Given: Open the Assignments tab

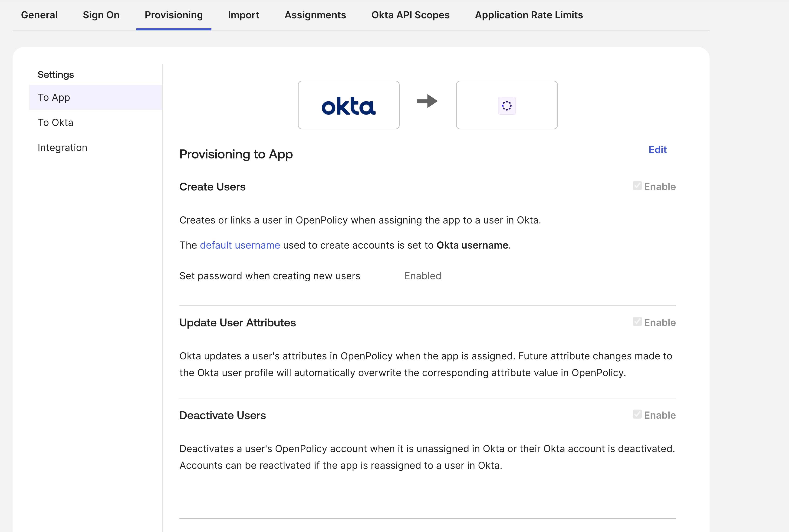Looking at the screenshot, I should [315, 15].
